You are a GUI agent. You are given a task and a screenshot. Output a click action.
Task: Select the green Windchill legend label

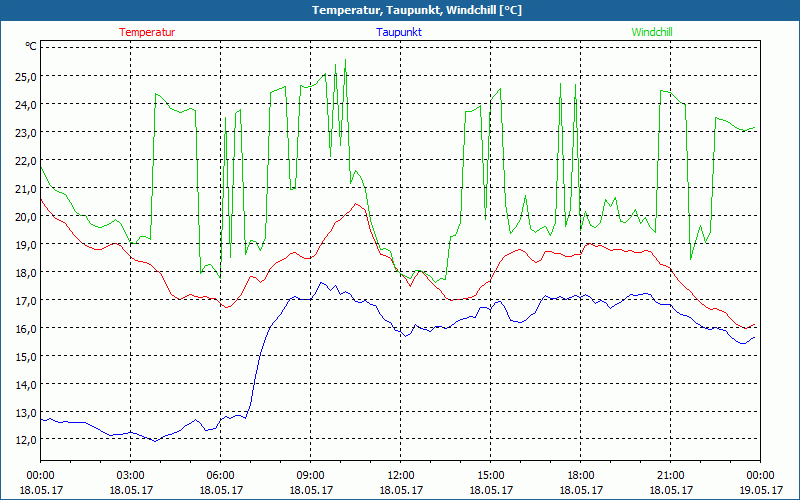pos(652,32)
